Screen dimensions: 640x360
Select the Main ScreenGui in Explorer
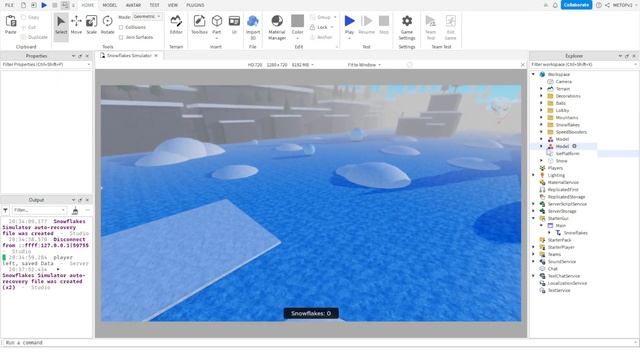click(560, 225)
